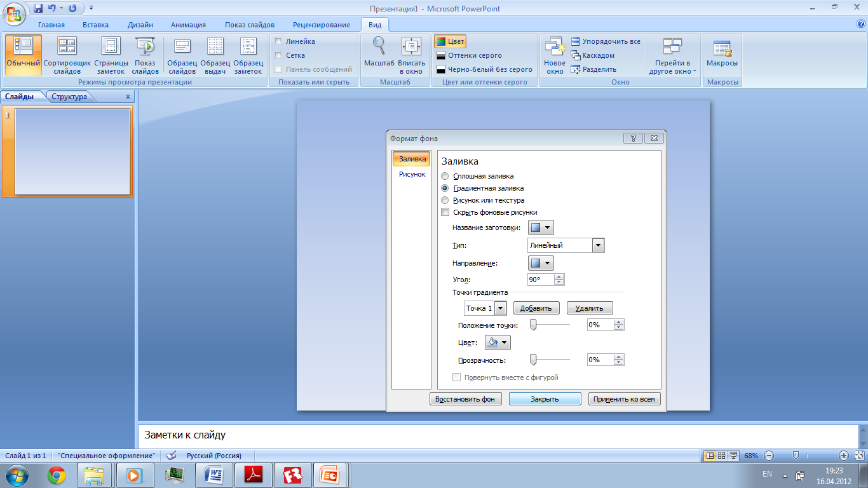Image resolution: width=868 pixels, height=488 pixels.
Task: Open the Главная ribbon tab
Action: 51,25
